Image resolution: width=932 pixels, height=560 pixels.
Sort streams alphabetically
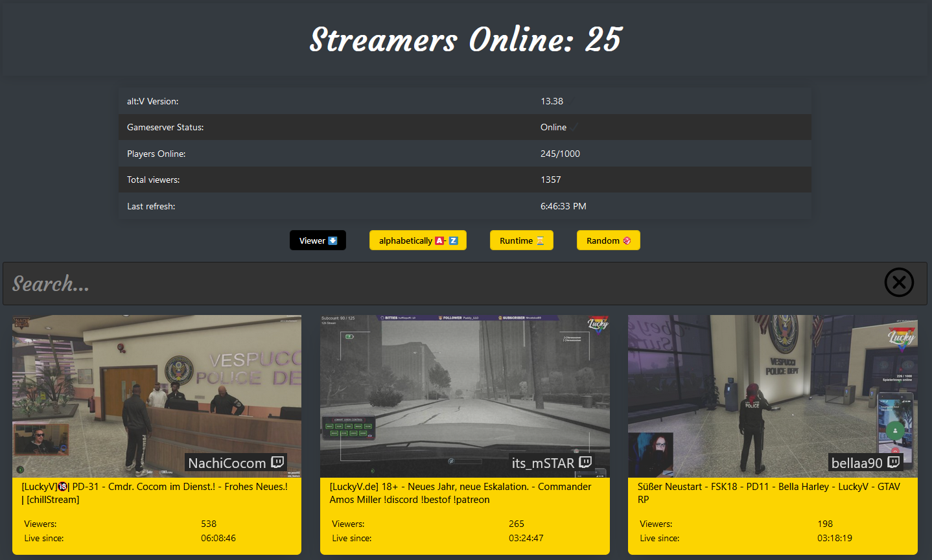tap(418, 240)
